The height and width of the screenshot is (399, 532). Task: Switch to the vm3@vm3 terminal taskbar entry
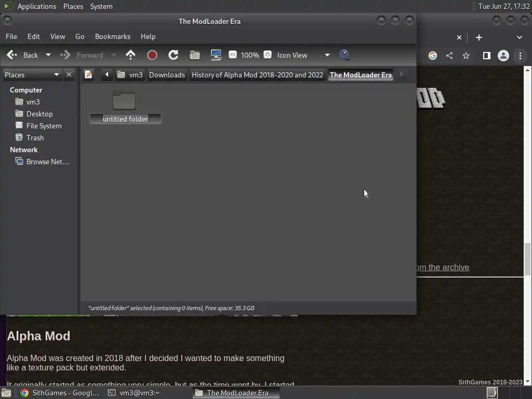coord(134,393)
